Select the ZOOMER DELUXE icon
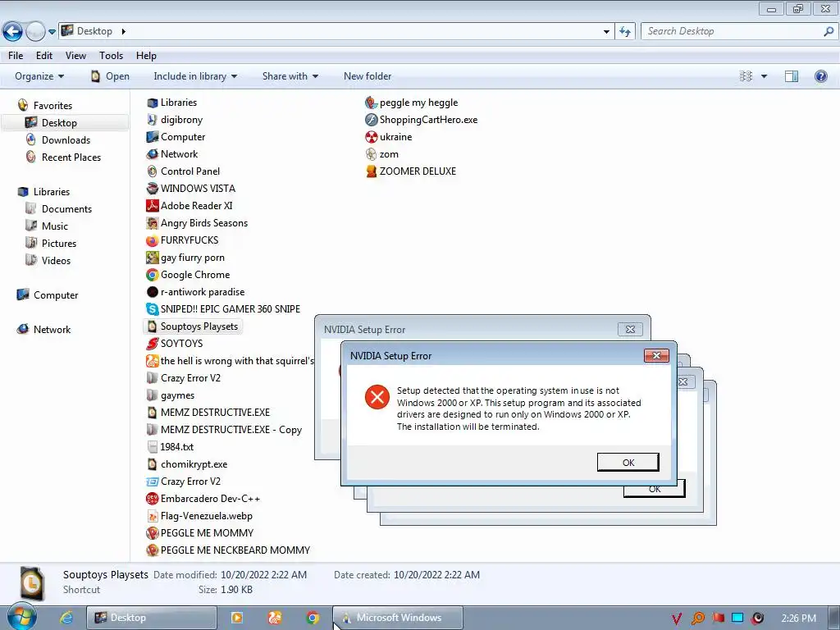Viewport: 840px width, 630px height. click(372, 171)
